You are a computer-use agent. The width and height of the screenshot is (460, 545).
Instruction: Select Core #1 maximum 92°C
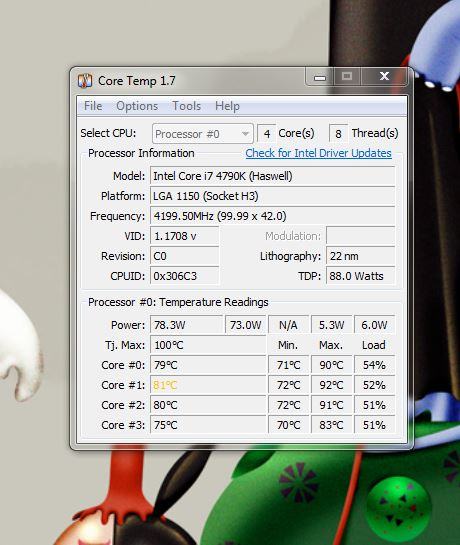click(x=332, y=385)
